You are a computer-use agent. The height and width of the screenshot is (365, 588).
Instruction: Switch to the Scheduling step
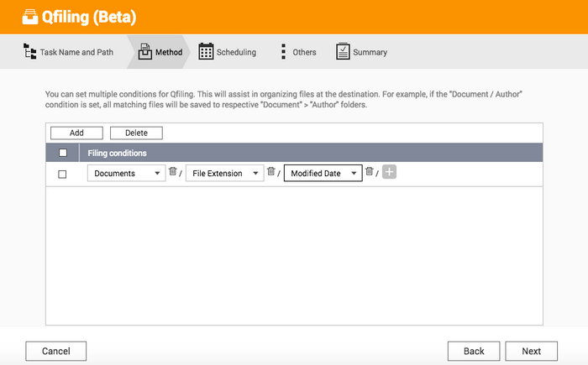tap(228, 52)
